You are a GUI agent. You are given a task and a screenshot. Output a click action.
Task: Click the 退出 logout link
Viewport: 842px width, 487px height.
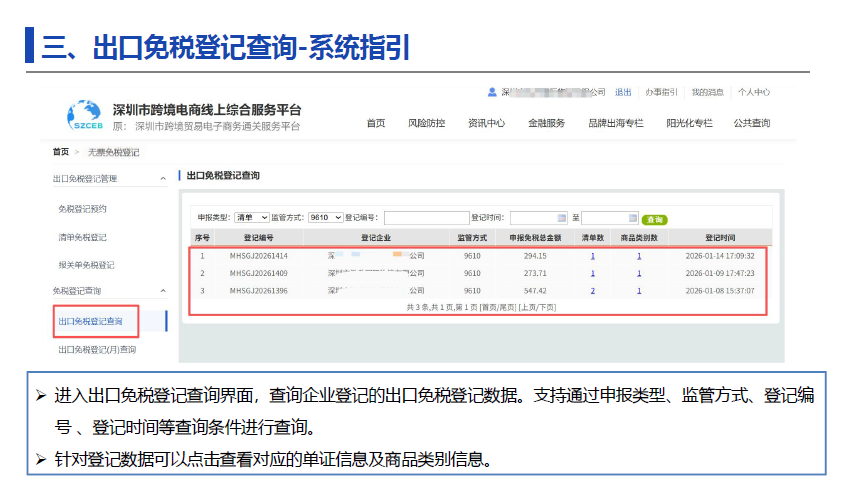(x=623, y=92)
